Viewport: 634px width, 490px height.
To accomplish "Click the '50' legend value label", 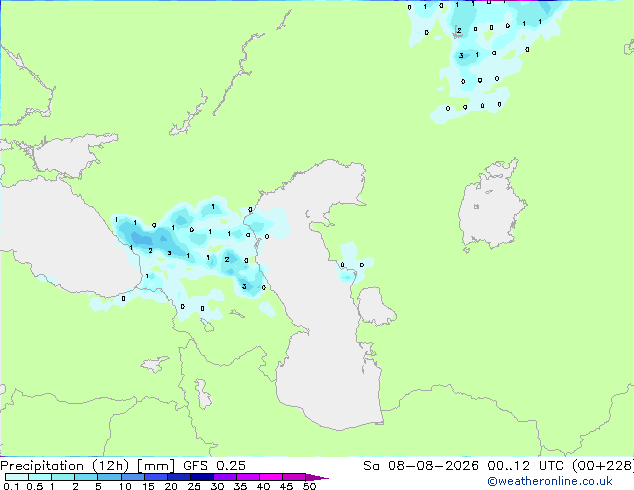I will (x=309, y=486).
